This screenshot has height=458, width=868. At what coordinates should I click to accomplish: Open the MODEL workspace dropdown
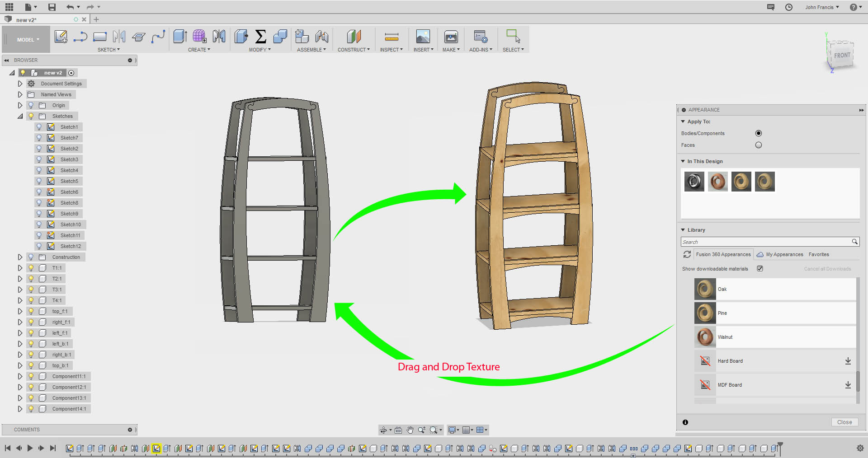pos(27,40)
